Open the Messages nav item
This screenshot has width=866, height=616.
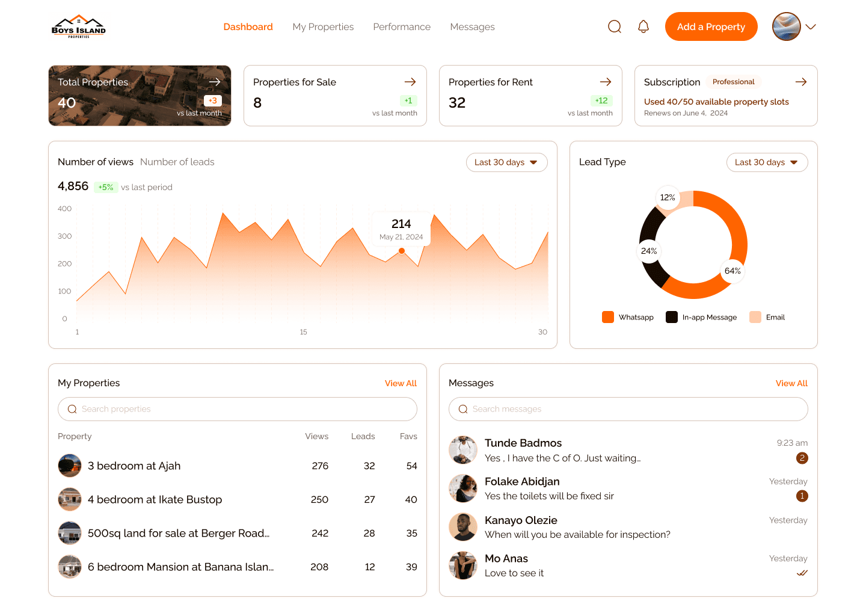[x=472, y=26]
